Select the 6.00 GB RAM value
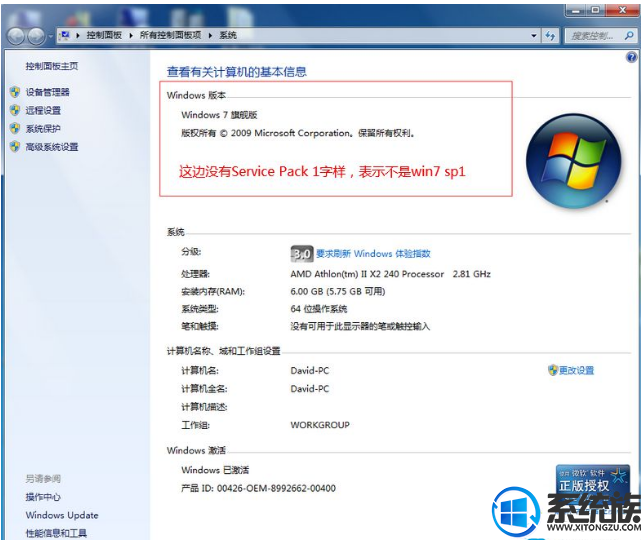This screenshot has height=540, width=641. (338, 291)
